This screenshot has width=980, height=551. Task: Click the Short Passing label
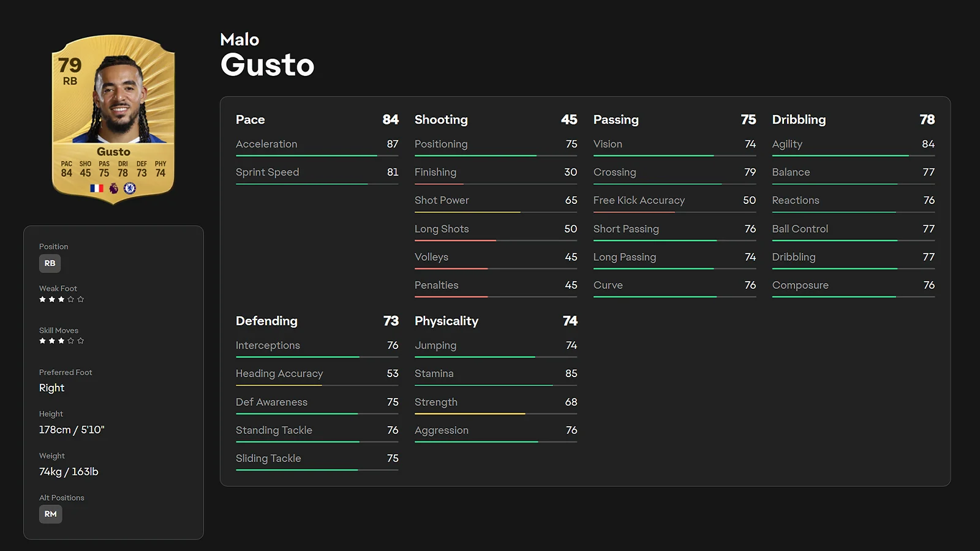[x=626, y=229]
